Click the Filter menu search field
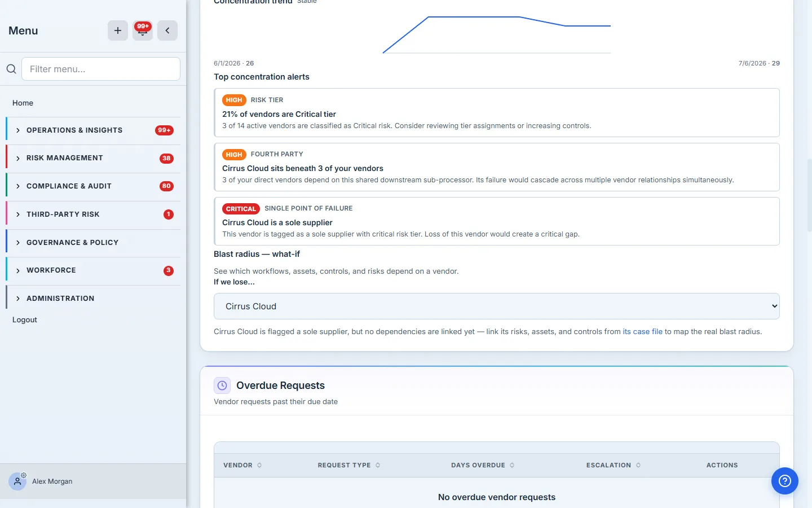 point(101,69)
